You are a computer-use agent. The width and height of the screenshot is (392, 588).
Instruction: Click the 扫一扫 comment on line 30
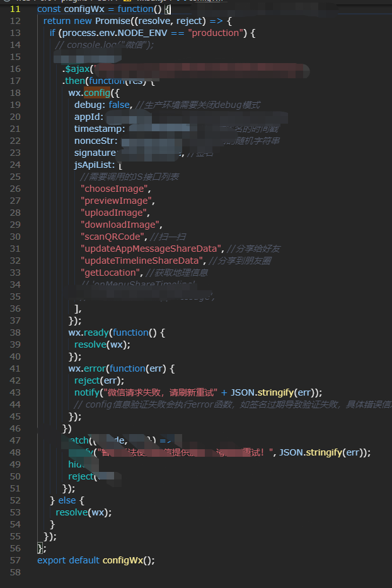tap(168, 237)
